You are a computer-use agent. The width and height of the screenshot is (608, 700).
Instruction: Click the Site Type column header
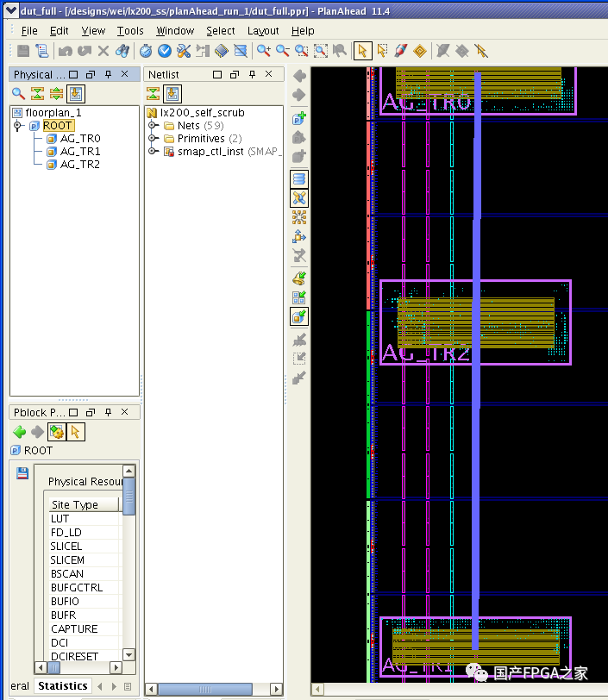coord(75,505)
